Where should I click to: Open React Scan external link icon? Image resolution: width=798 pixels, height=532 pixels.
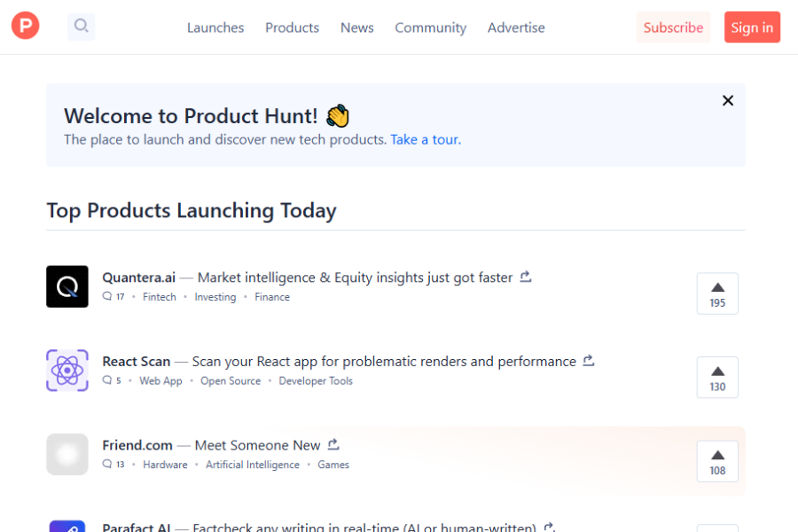589,361
